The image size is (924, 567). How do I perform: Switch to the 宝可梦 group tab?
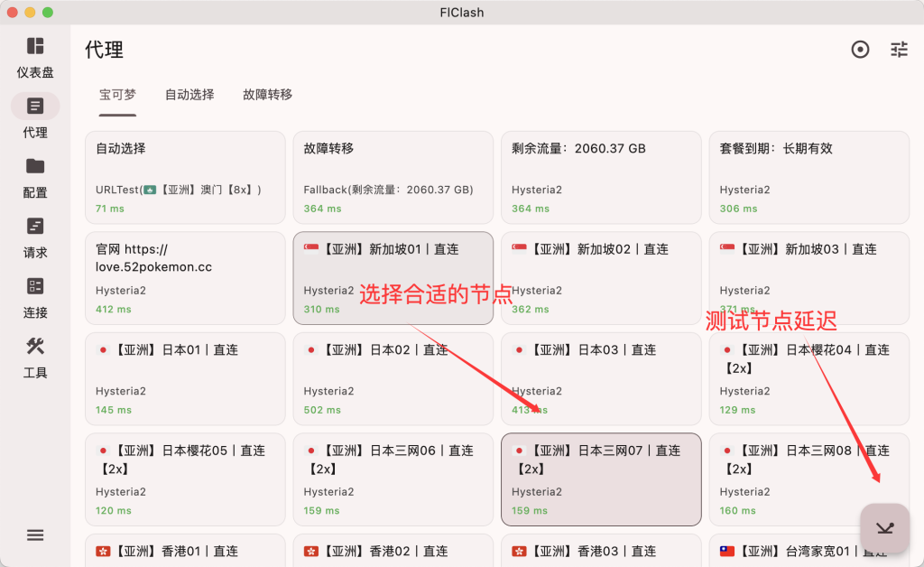tap(118, 94)
